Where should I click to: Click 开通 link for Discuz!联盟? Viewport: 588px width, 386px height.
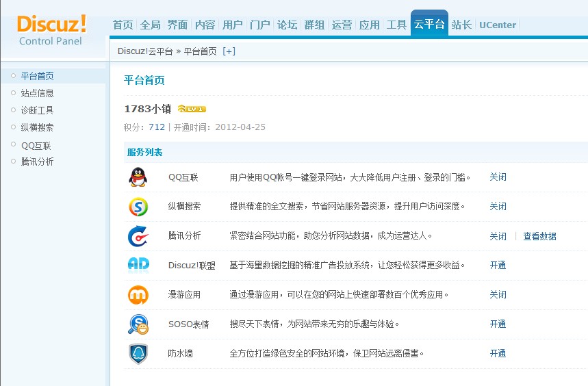(x=498, y=265)
